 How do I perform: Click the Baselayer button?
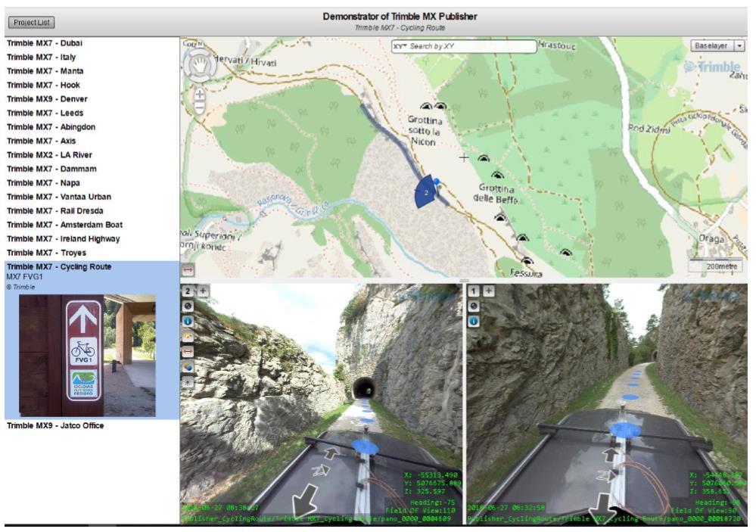click(712, 46)
